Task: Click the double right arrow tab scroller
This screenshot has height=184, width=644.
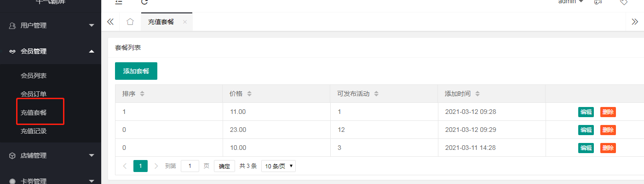Action: tap(635, 22)
